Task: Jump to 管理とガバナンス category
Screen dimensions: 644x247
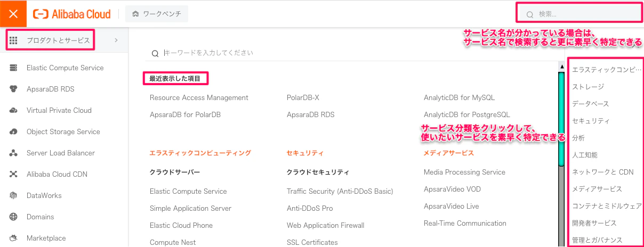Action: click(x=597, y=240)
